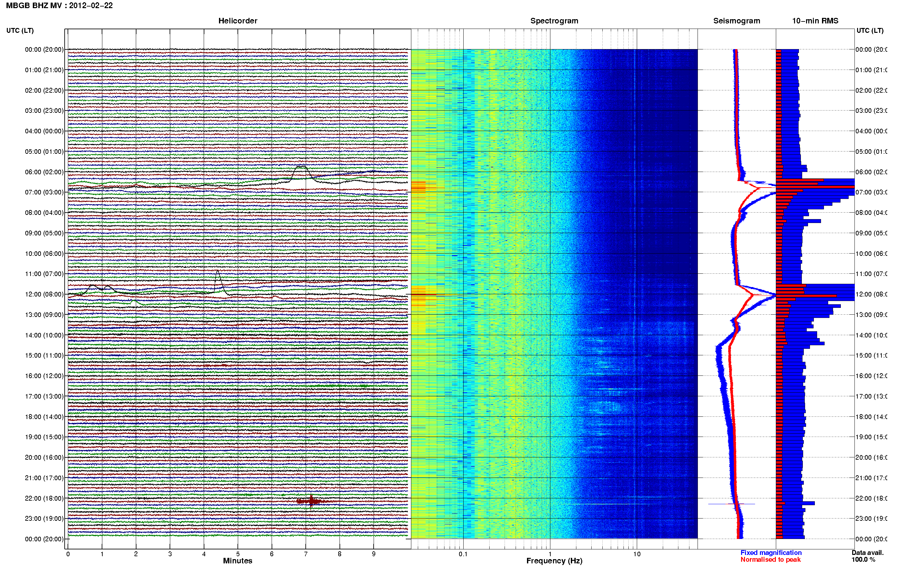Click the '10' frequency tick label
The width and height of the screenshot is (924, 578).
637,554
